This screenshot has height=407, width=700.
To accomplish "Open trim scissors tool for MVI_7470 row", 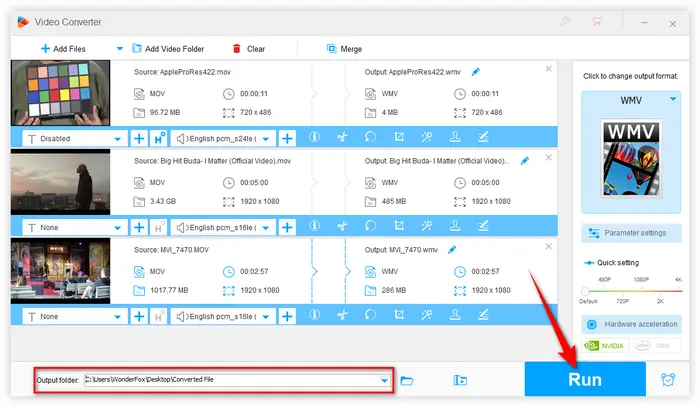I will [x=342, y=315].
